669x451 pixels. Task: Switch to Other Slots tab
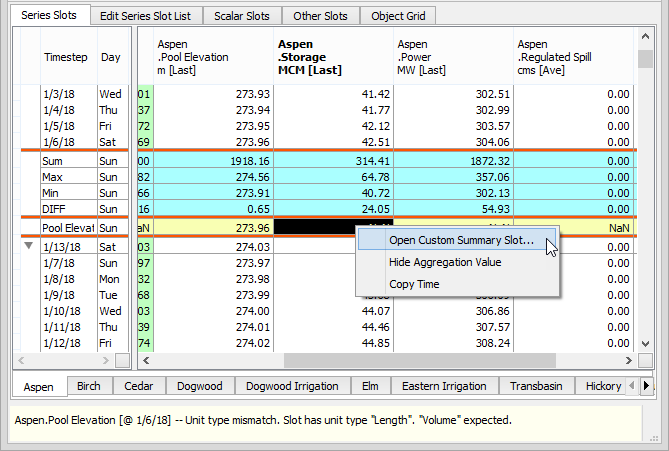coord(320,16)
